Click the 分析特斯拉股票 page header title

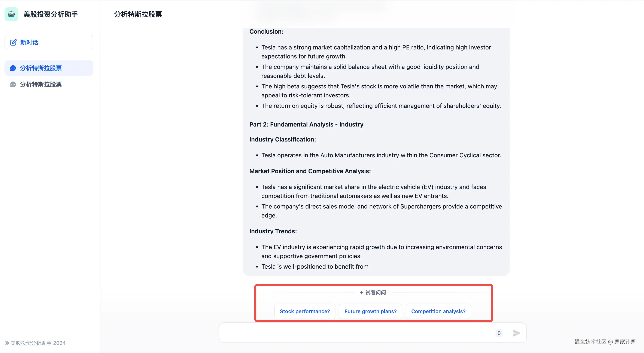coord(138,14)
